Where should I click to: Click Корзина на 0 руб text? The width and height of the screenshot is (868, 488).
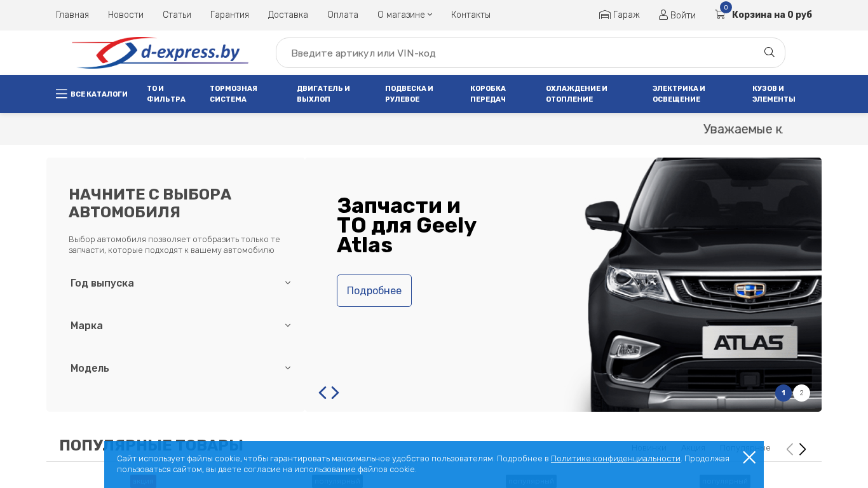point(772,15)
